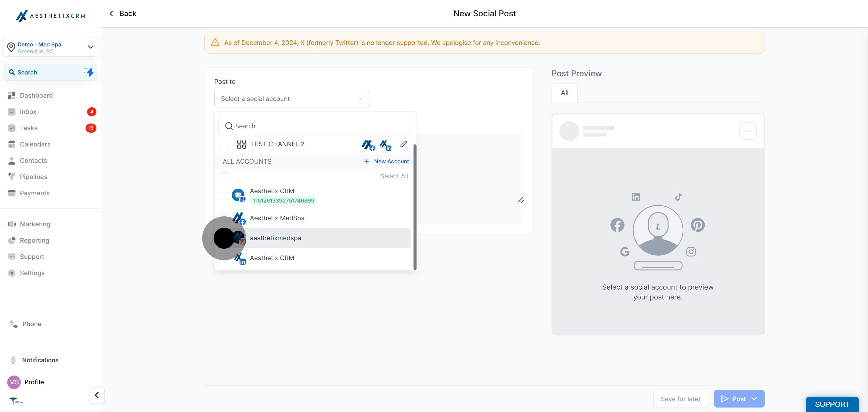Select aesthetixmedspa Instagram account entry
The height and width of the screenshot is (412, 868).
275,238
